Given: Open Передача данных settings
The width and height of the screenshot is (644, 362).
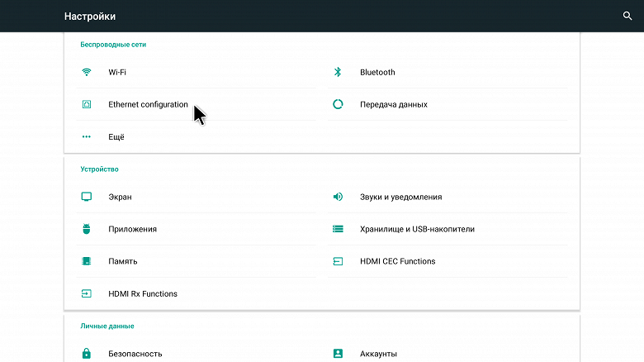Looking at the screenshot, I should tap(393, 105).
